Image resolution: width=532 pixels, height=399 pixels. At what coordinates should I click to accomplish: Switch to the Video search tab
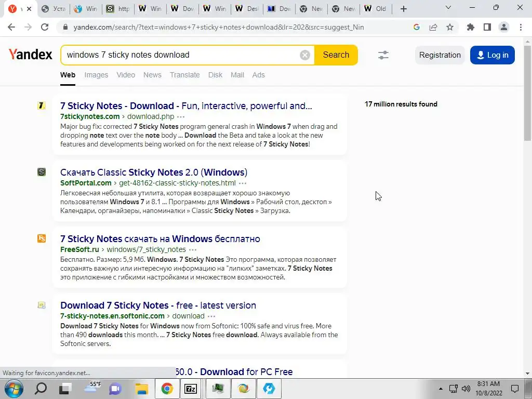(126, 75)
